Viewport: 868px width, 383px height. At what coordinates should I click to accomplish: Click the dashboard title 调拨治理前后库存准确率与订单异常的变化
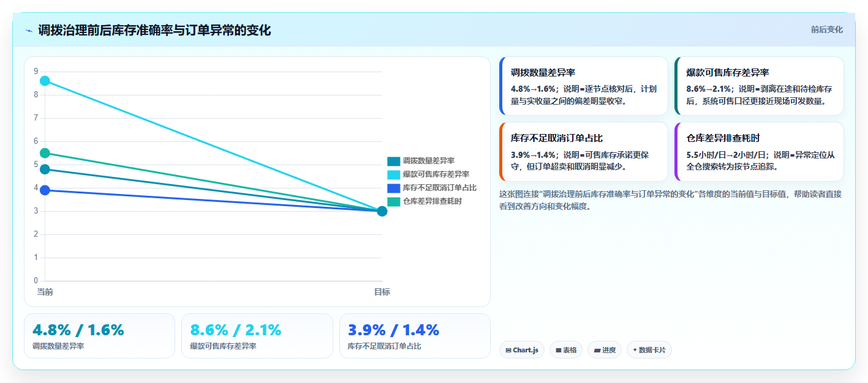[154, 31]
